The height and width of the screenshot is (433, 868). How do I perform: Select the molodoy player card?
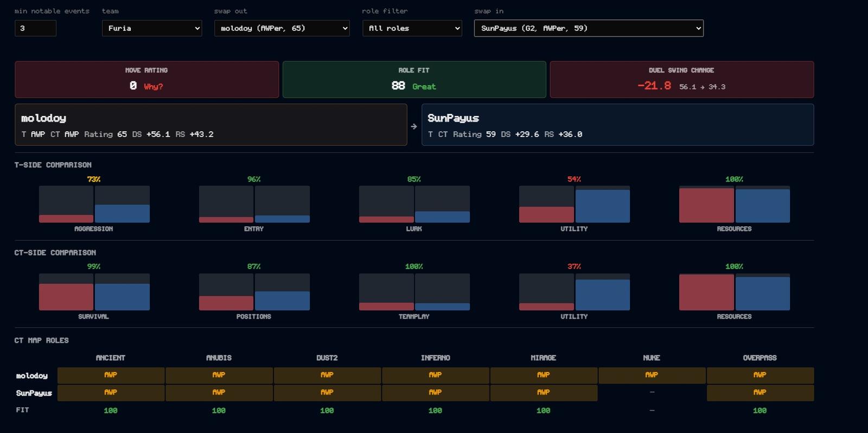(210, 125)
